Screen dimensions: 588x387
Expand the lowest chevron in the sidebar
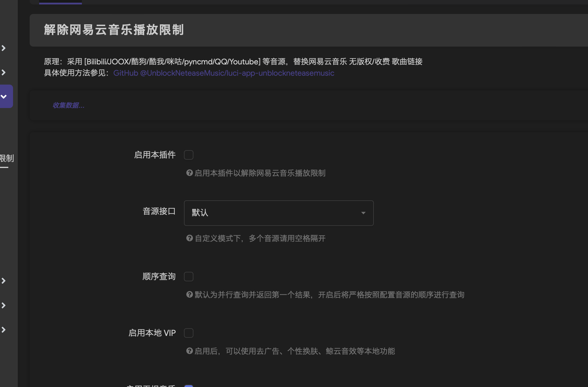tap(4, 329)
